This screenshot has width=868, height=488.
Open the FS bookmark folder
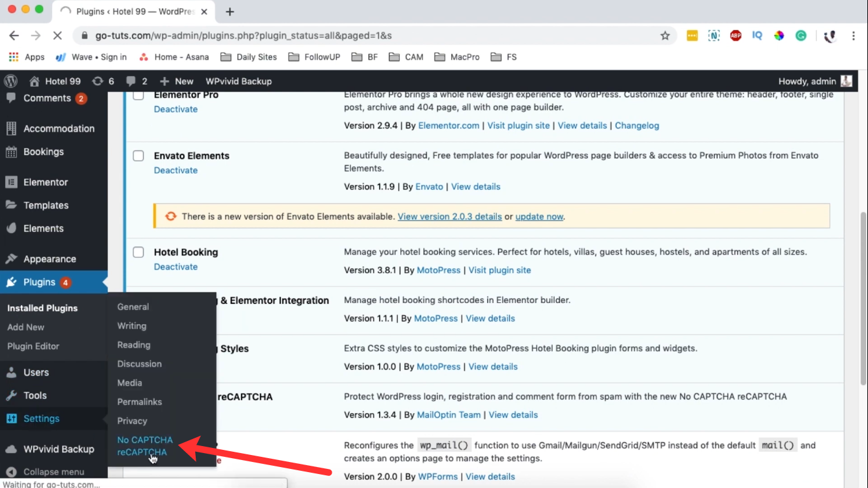[x=504, y=57]
